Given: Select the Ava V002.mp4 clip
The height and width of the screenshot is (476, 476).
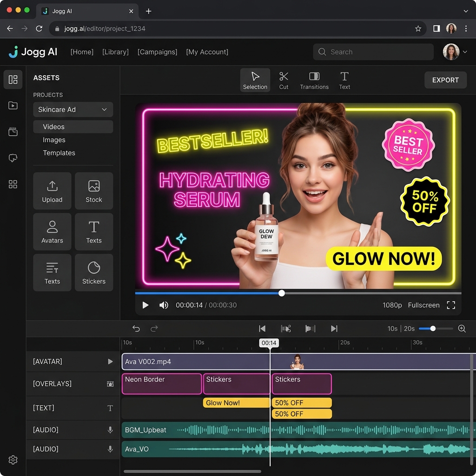Looking at the screenshot, I should pyautogui.click(x=299, y=362).
